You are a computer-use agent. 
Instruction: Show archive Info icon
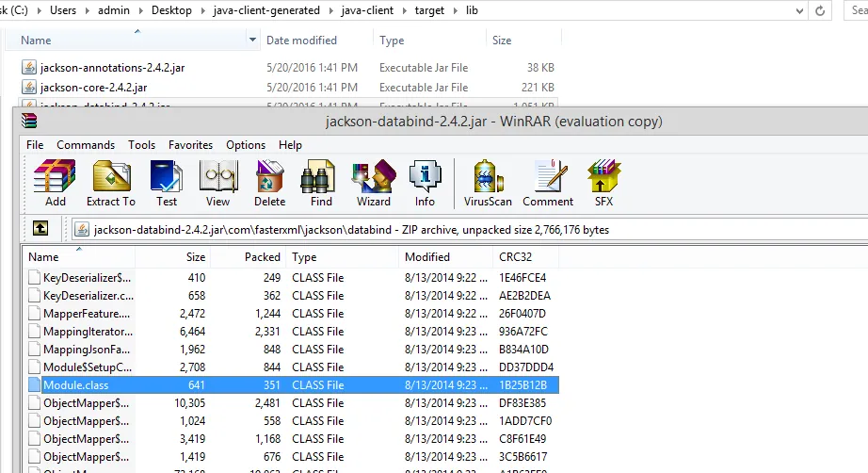tap(425, 183)
